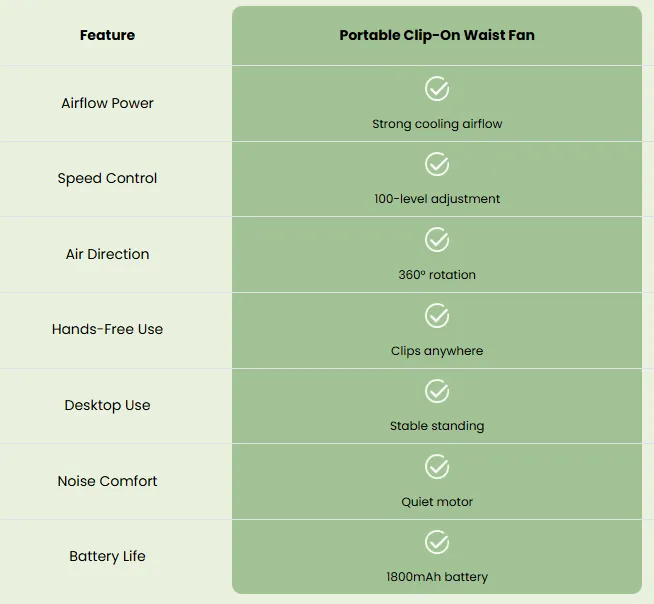
Task: Click the Noise Comfort feature label
Action: pos(107,481)
